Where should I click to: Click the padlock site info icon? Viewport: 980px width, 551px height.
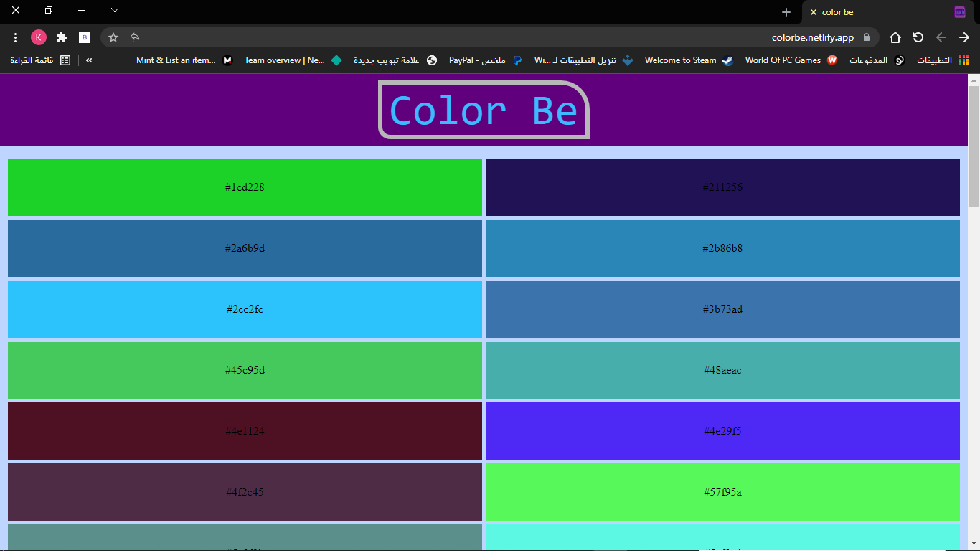[867, 37]
